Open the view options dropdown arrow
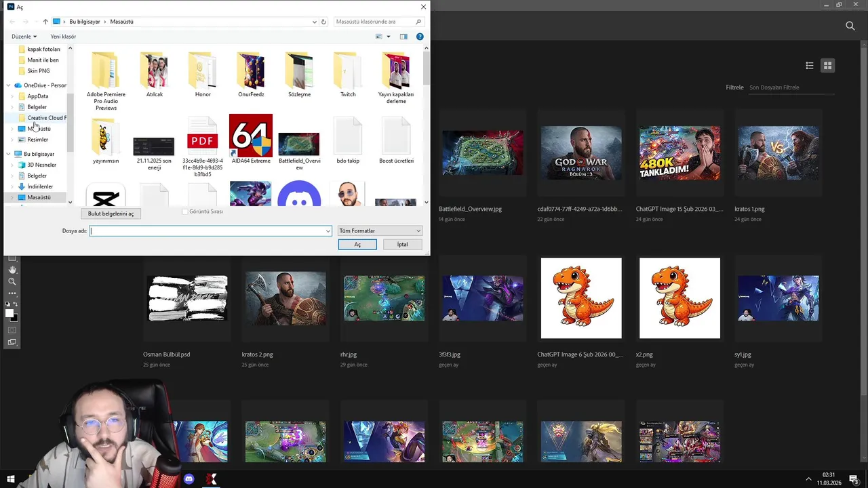This screenshot has height=488, width=868. pyautogui.click(x=389, y=37)
